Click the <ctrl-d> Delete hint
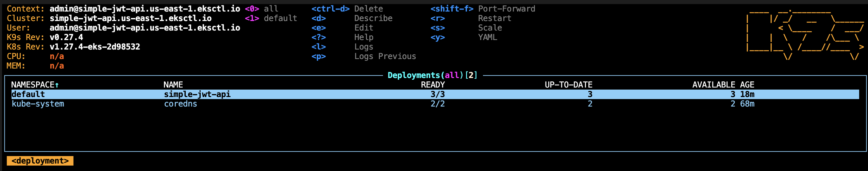The height and width of the screenshot is (171, 868). 347,9
